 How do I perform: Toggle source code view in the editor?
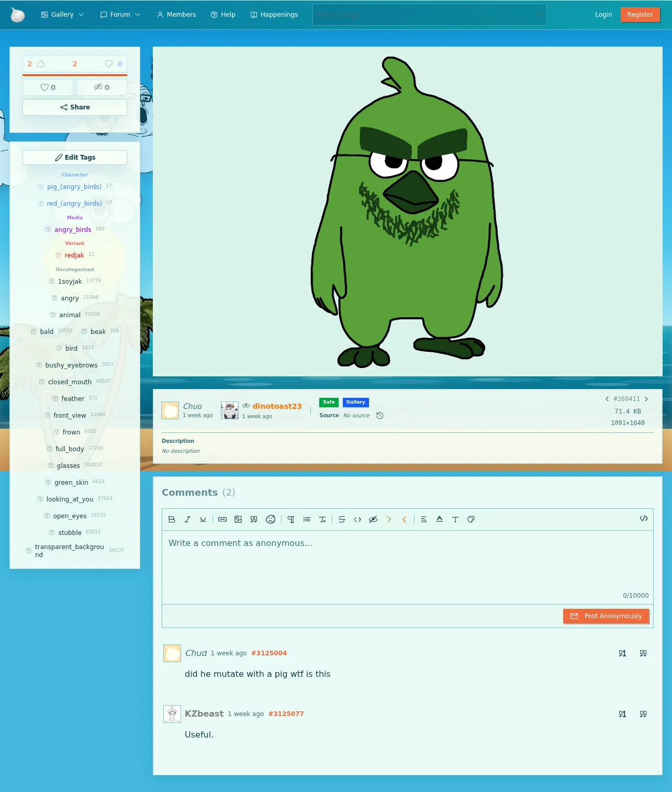(x=644, y=518)
